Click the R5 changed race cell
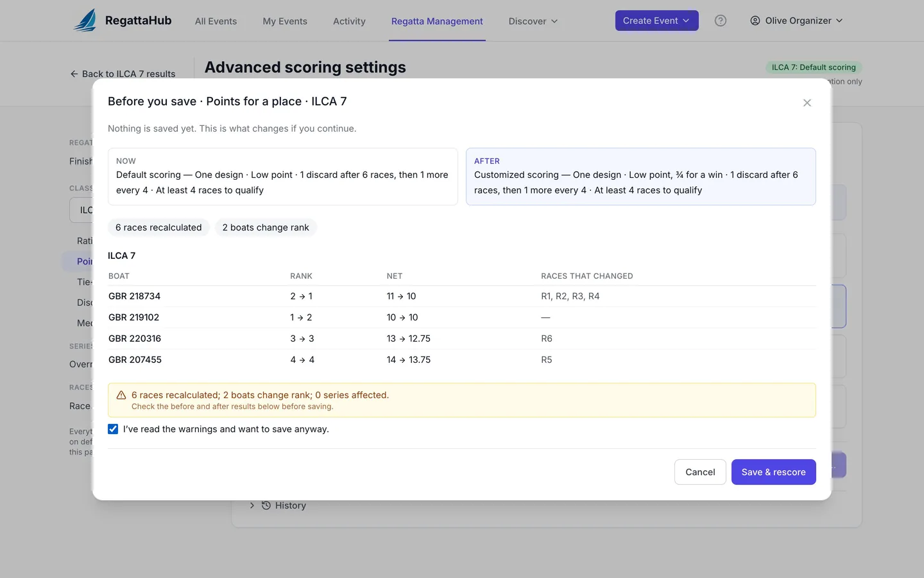The image size is (924, 578). click(547, 360)
